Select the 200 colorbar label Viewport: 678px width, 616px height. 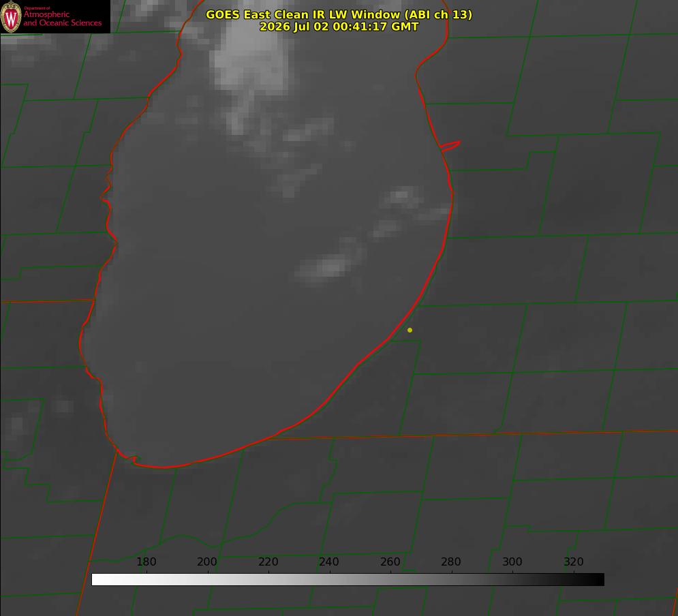(207, 561)
